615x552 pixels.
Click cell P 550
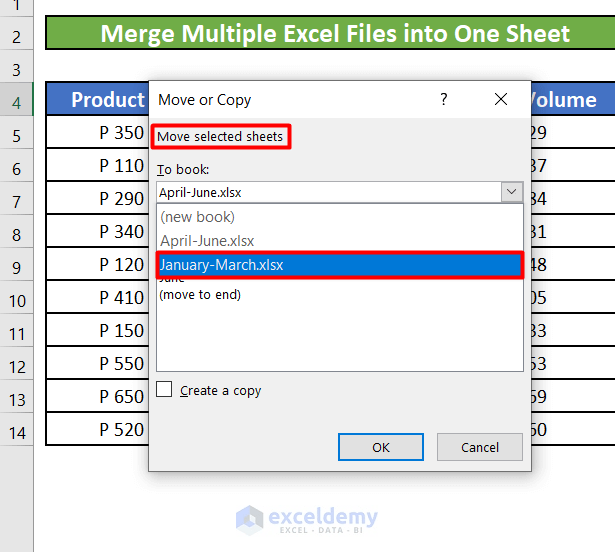98,363
